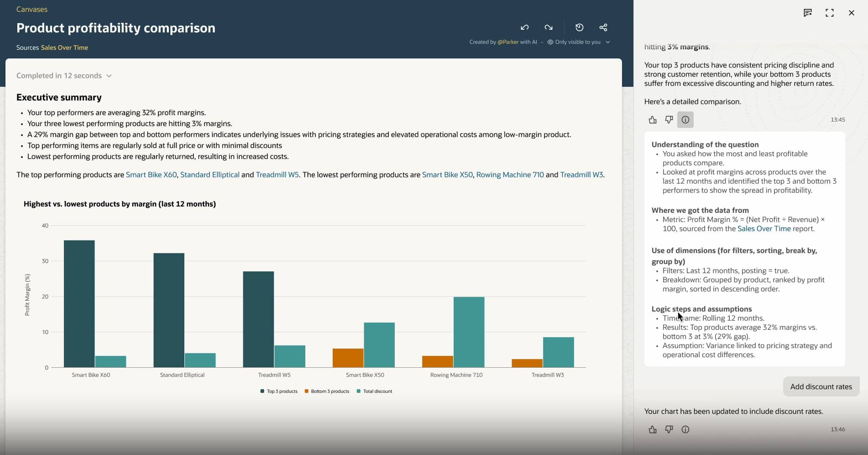Open the version history icon

(x=579, y=27)
